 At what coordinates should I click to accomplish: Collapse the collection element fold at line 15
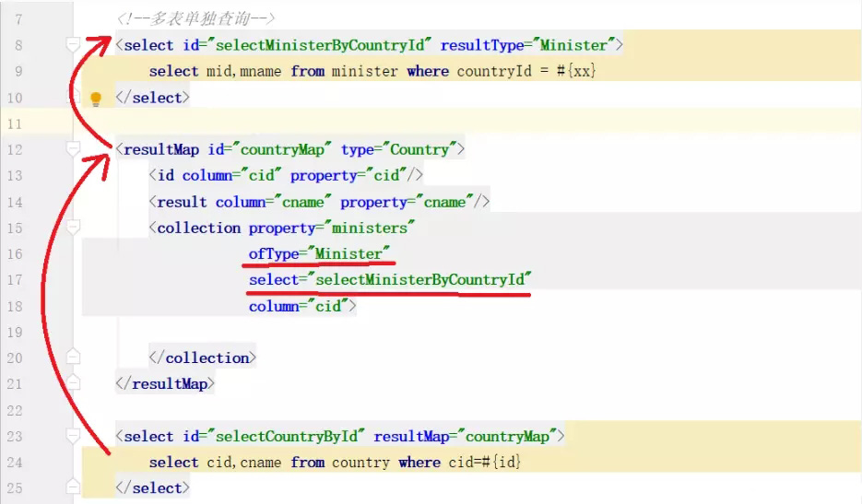click(73, 227)
